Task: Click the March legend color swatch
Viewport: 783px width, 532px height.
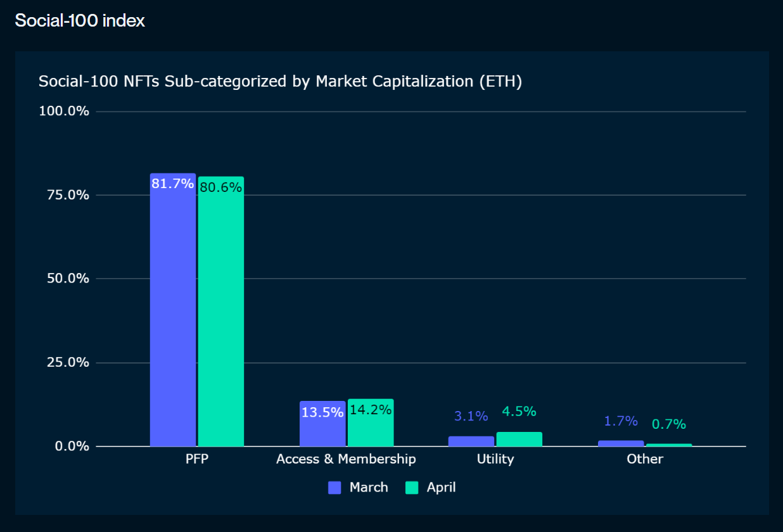Action: coord(334,488)
